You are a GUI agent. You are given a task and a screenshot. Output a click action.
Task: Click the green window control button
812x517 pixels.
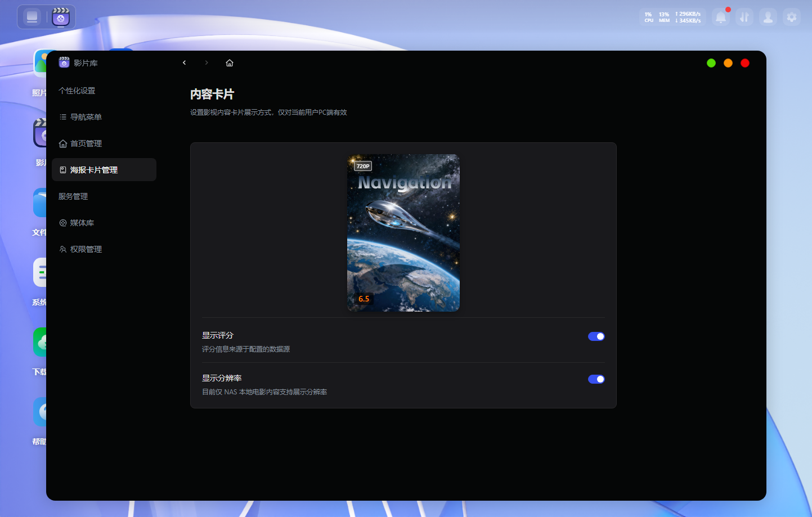point(711,63)
